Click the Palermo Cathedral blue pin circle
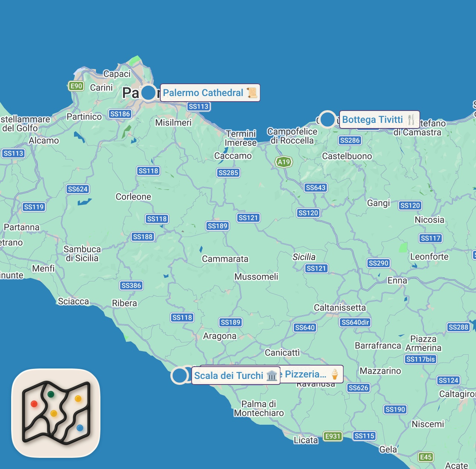 (x=148, y=93)
